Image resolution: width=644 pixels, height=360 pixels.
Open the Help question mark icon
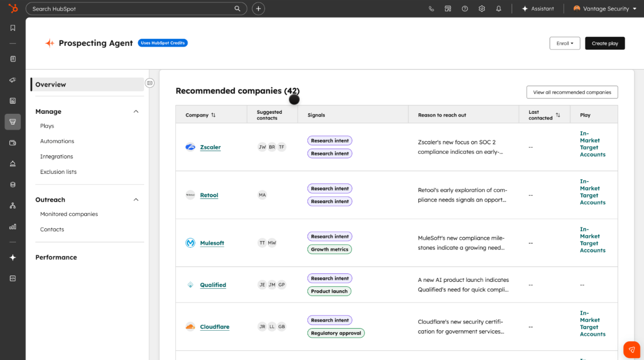pos(465,9)
